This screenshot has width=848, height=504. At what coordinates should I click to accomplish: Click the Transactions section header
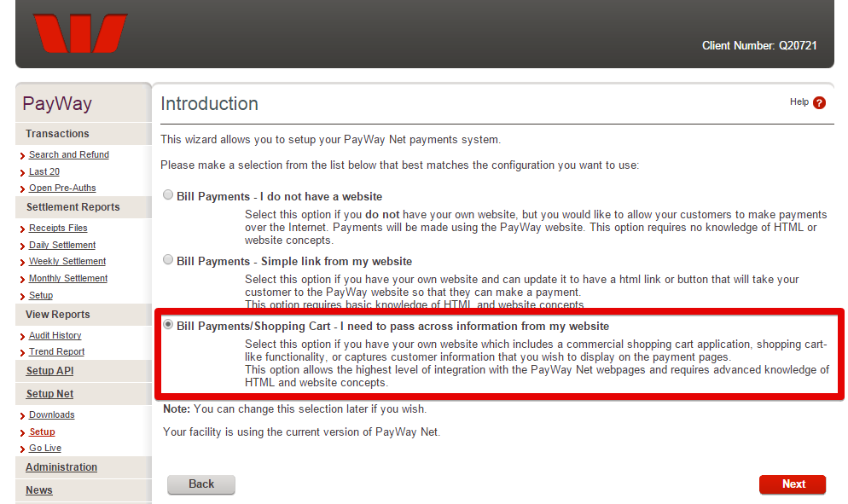pyautogui.click(x=57, y=134)
